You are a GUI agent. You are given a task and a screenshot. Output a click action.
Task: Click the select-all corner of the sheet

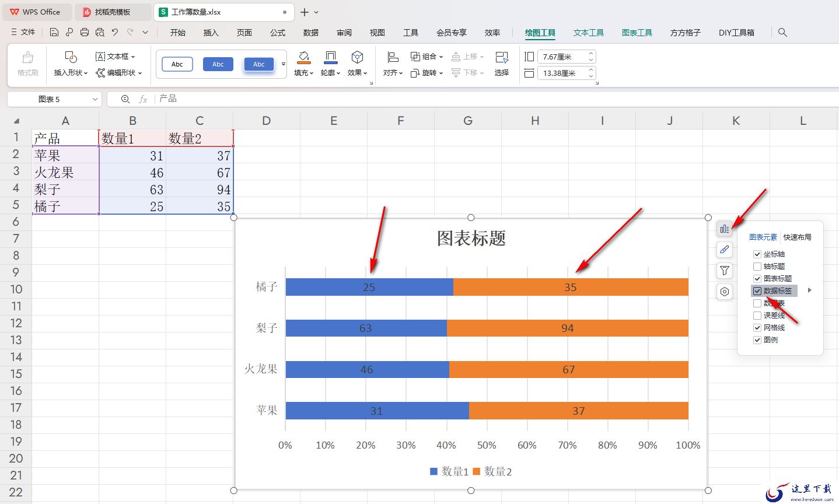[16, 121]
